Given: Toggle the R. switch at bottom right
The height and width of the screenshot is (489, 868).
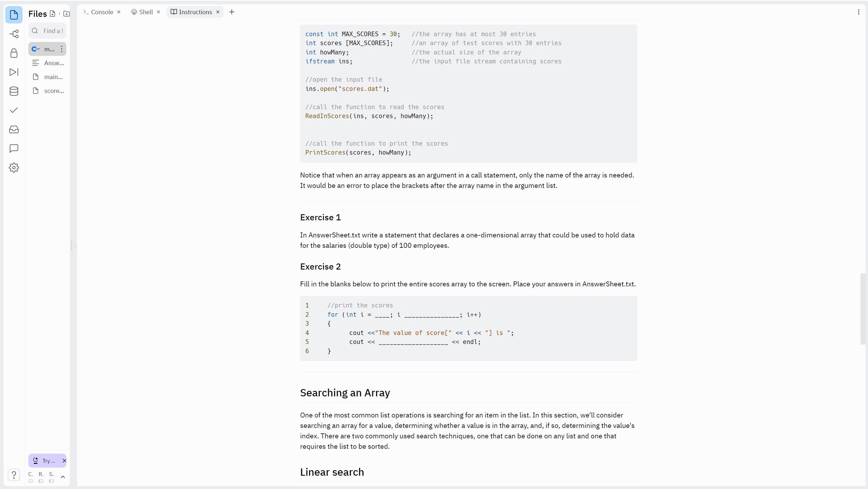Looking at the screenshot, I should (x=41, y=481).
